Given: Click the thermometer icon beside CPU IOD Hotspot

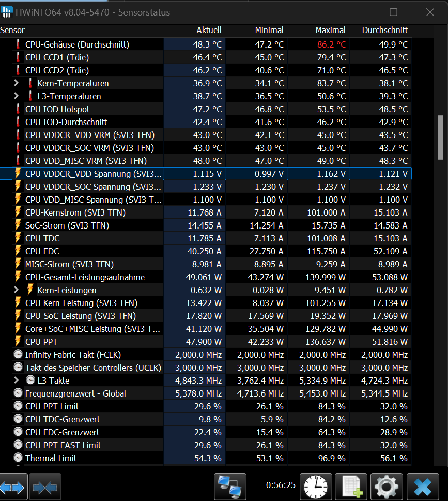Looking at the screenshot, I should point(19,109).
